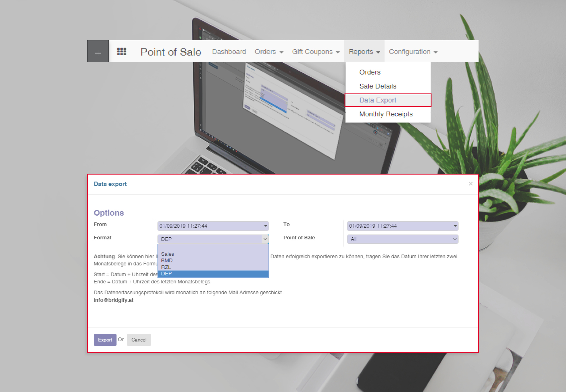Click the Point of Sale title
The width and height of the screenshot is (566, 392).
coord(170,52)
